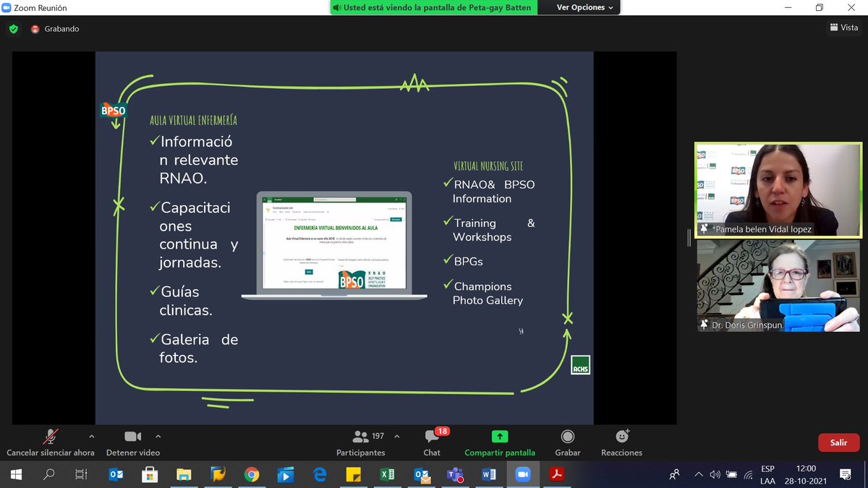Click the red Salir button
The image size is (868, 488).
click(x=838, y=442)
